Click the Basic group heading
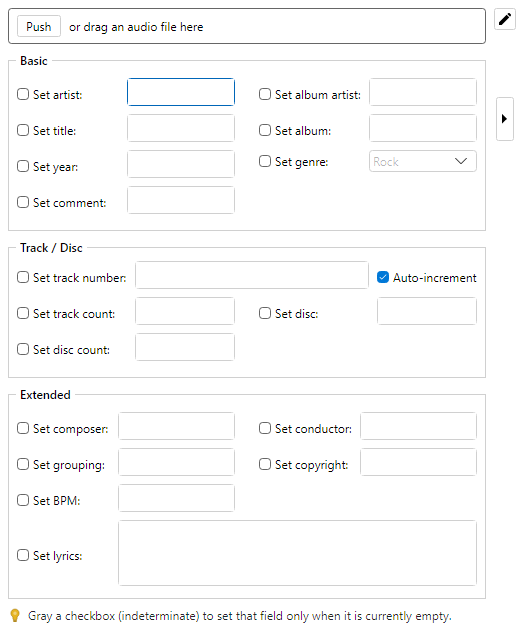 click(34, 61)
